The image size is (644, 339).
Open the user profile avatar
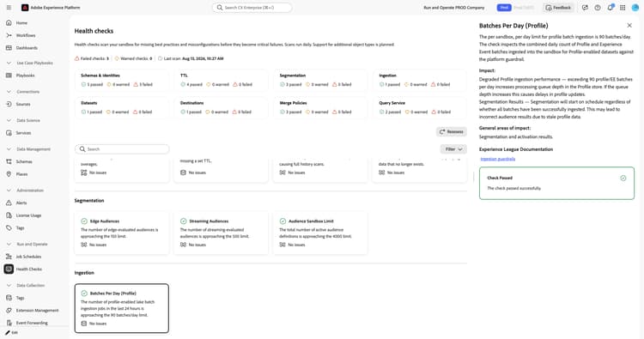(635, 8)
